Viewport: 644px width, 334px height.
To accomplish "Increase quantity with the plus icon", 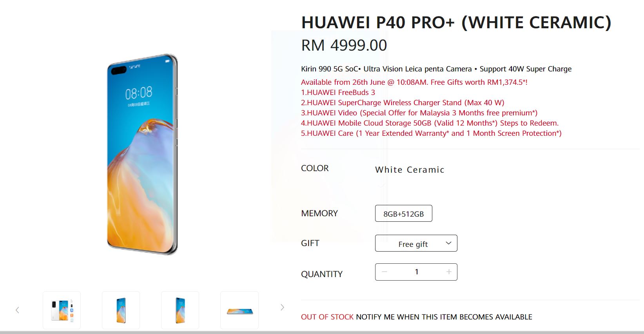I will click(x=449, y=272).
